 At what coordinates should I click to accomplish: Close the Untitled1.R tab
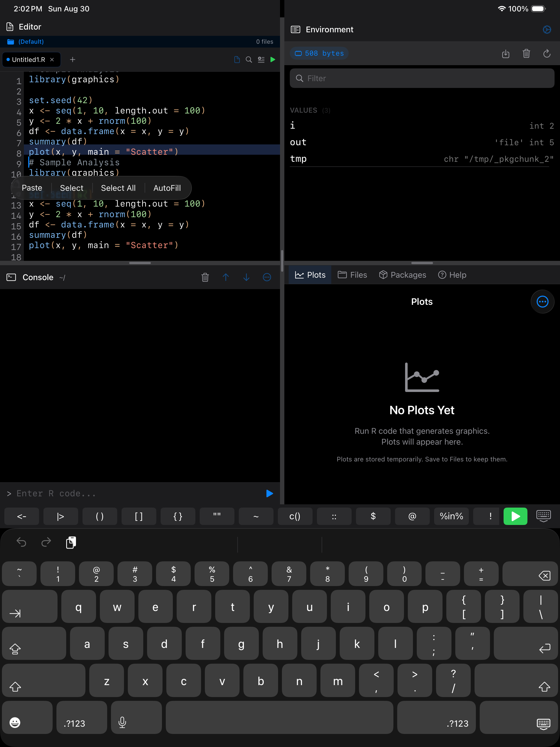coord(52,59)
